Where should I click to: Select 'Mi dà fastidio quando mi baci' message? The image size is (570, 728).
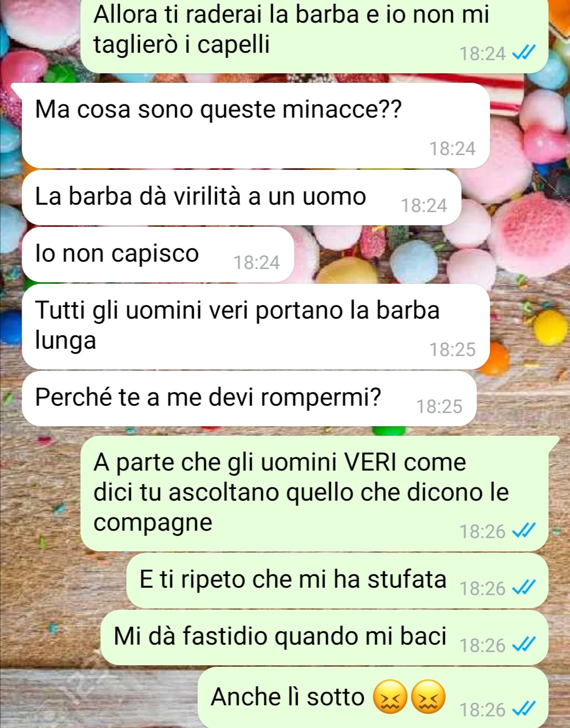click(325, 637)
